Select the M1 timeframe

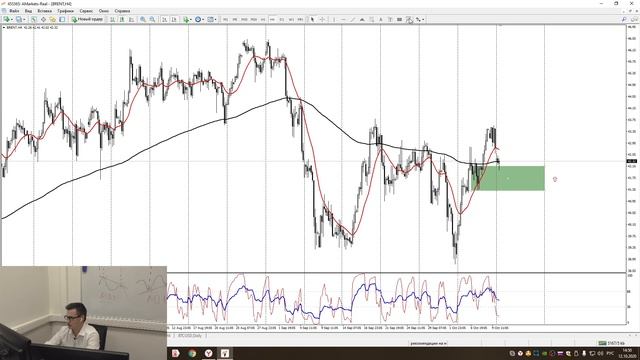coord(225,19)
